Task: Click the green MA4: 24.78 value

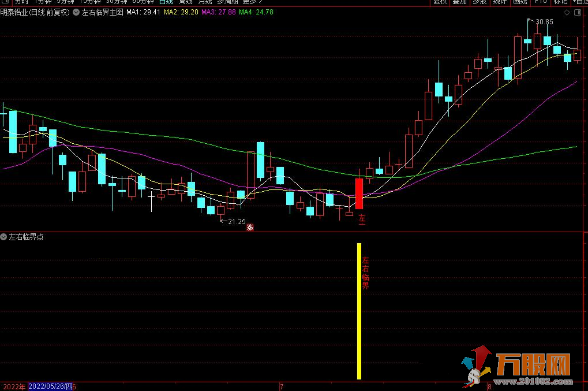Action: (x=256, y=12)
